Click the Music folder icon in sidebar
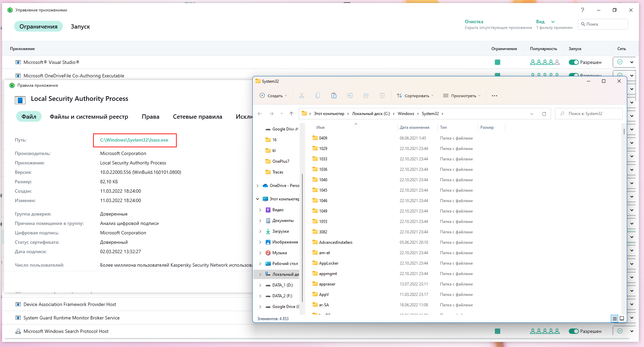 pyautogui.click(x=268, y=253)
